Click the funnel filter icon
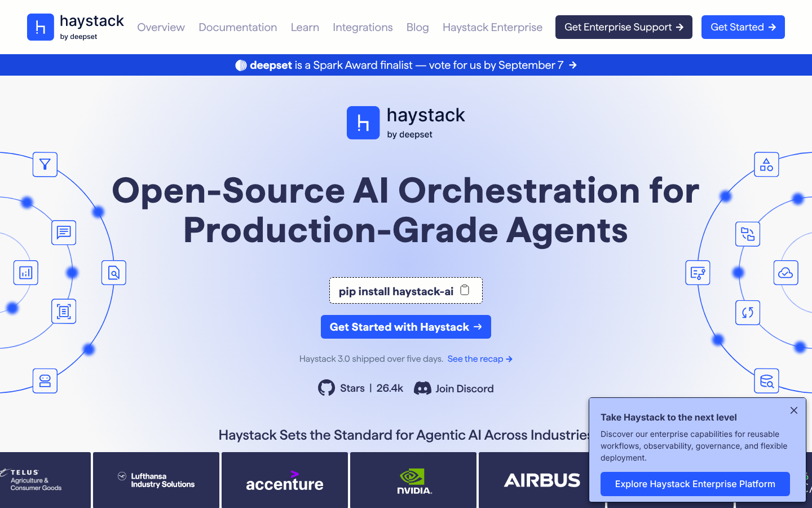Image resolution: width=812 pixels, height=508 pixels. pos(45,165)
